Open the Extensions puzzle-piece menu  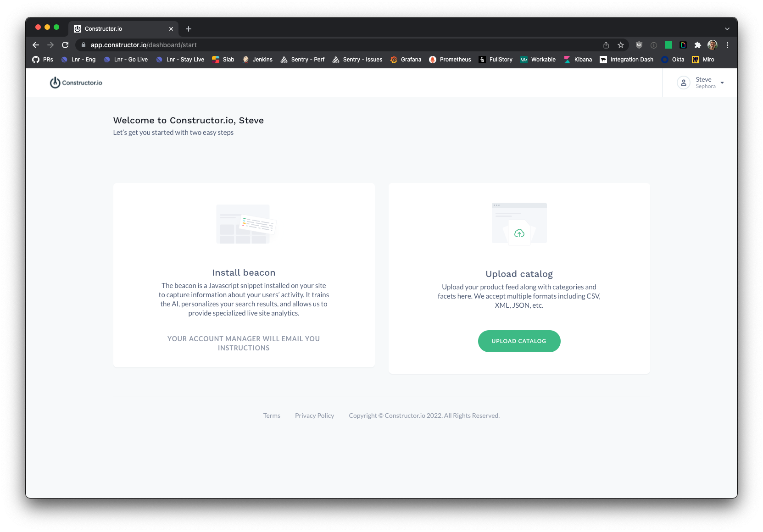click(x=697, y=45)
